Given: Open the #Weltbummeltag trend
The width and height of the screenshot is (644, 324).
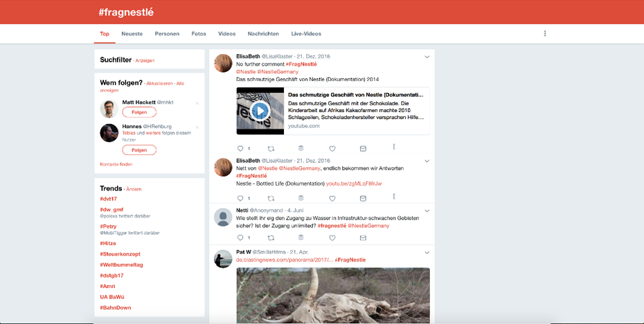Looking at the screenshot, I should pyautogui.click(x=121, y=264).
